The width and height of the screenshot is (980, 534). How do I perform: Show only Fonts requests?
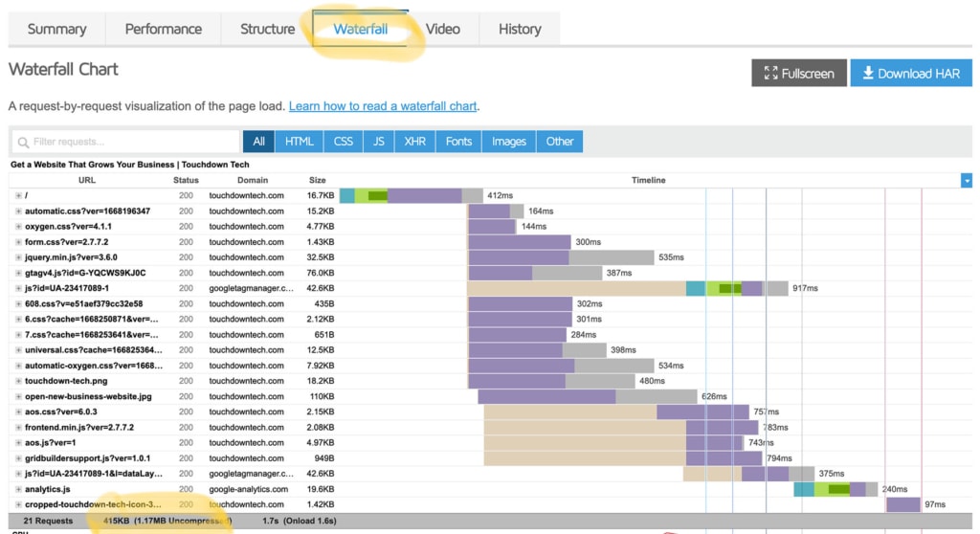pyautogui.click(x=458, y=142)
